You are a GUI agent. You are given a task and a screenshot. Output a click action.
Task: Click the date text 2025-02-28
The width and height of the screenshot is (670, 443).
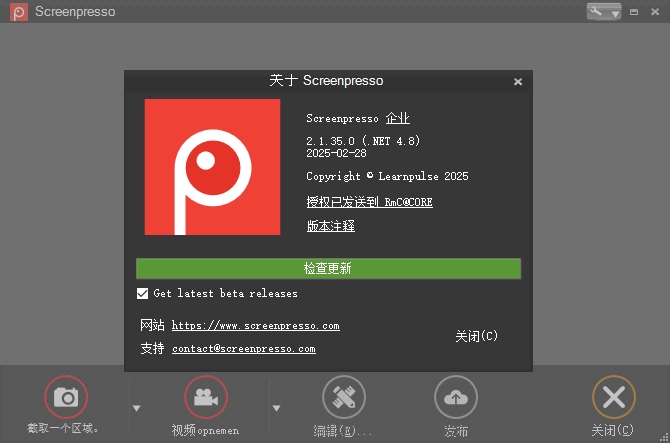pyautogui.click(x=336, y=153)
